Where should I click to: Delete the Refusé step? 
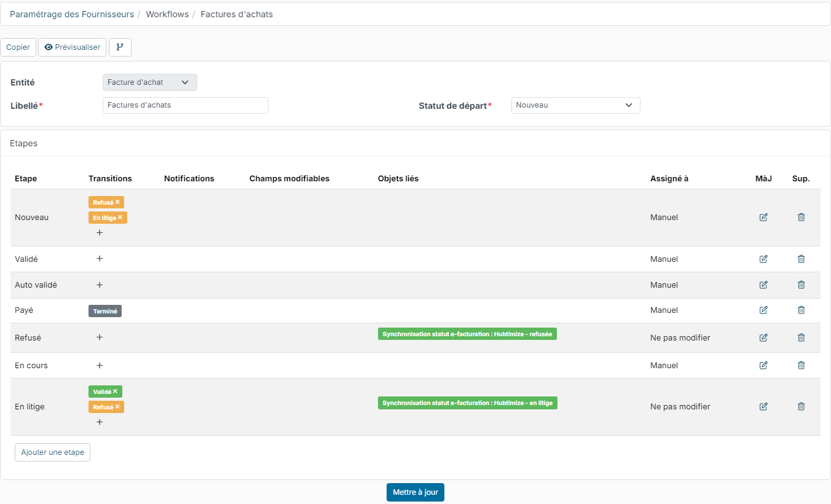click(x=801, y=337)
